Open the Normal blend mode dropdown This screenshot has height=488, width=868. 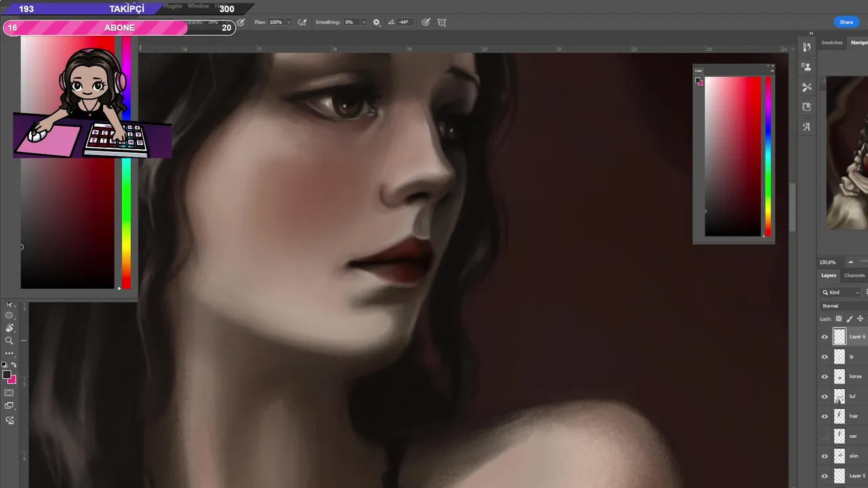point(844,306)
